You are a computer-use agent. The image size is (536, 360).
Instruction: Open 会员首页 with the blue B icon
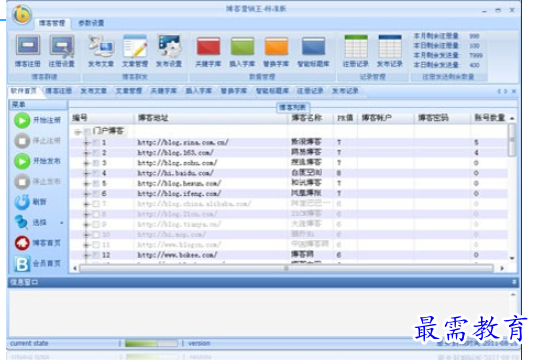22,264
